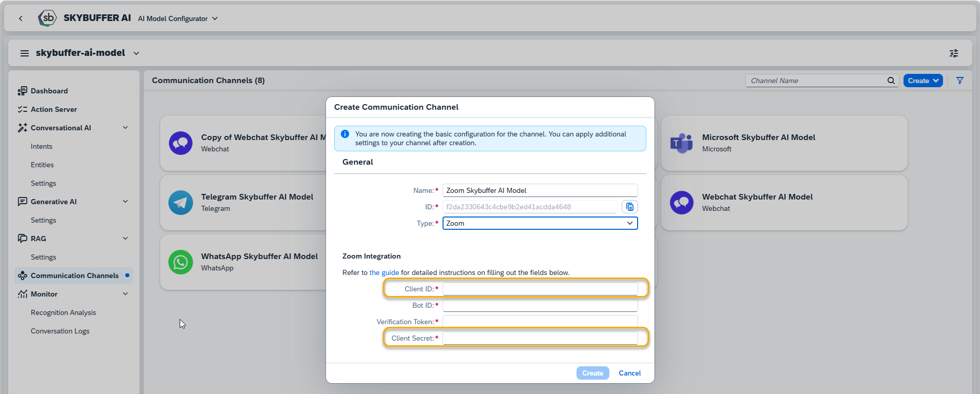The image size is (980, 394).
Task: Open Settings under Conversational AI
Action: click(44, 183)
